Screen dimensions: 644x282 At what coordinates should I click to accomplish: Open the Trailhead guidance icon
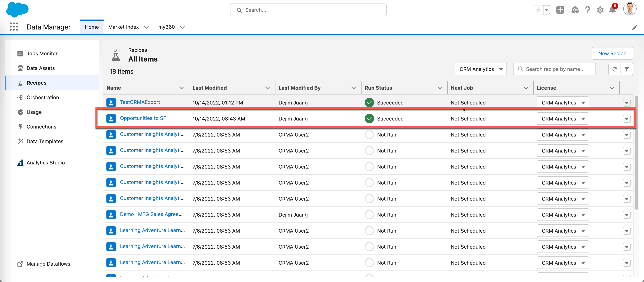coord(575,10)
